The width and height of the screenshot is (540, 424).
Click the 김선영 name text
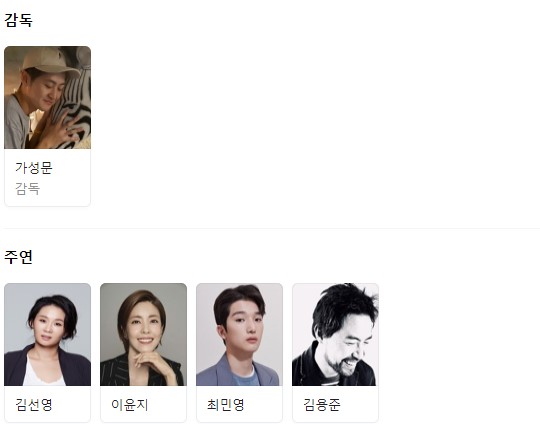[34, 405]
